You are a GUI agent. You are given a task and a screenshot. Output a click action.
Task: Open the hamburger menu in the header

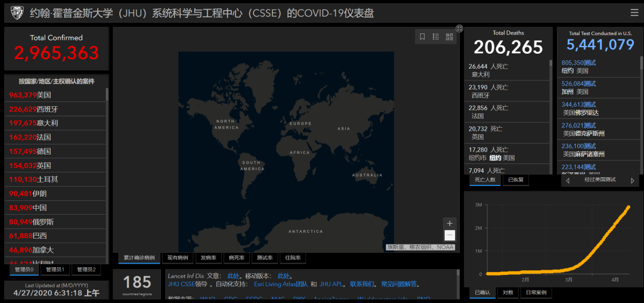[634, 13]
